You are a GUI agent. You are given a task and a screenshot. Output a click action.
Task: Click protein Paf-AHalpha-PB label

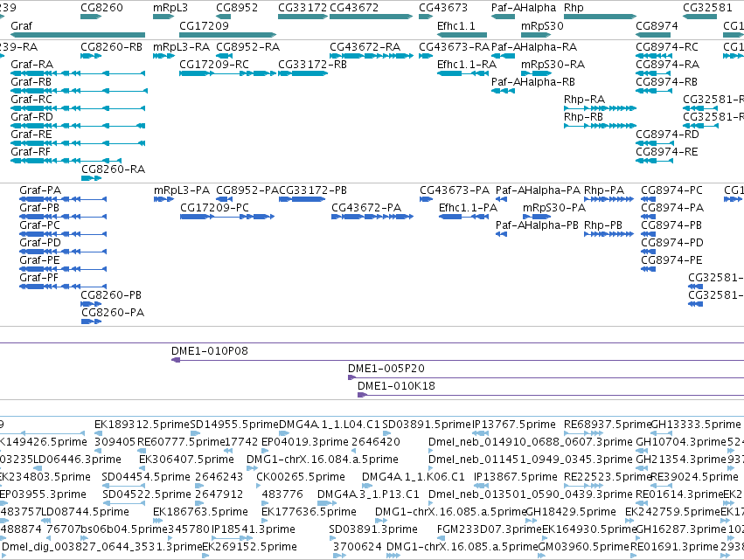[x=537, y=225]
